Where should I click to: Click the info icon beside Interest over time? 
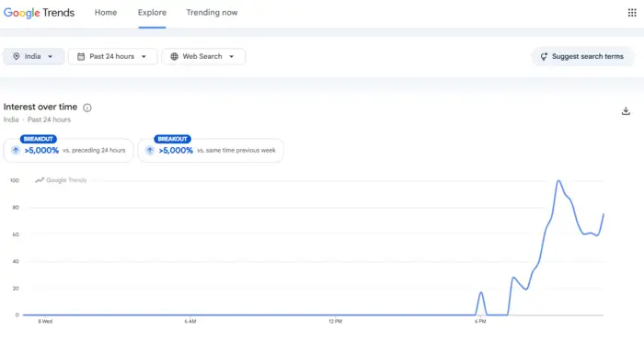[x=87, y=108]
